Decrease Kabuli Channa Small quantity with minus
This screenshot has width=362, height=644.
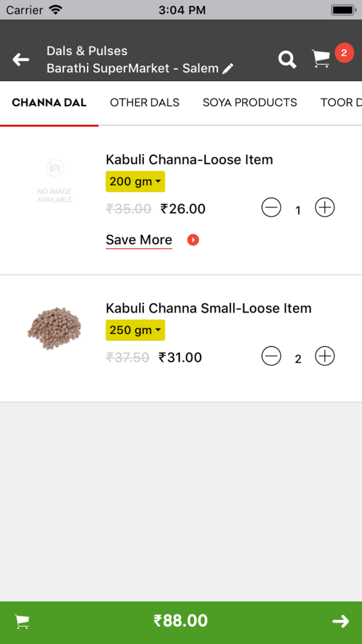coord(271,356)
